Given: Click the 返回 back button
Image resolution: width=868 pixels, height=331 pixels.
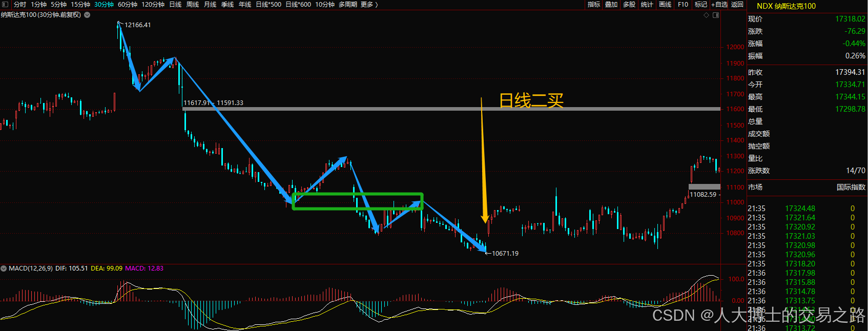Looking at the screenshot, I should coord(737,5).
